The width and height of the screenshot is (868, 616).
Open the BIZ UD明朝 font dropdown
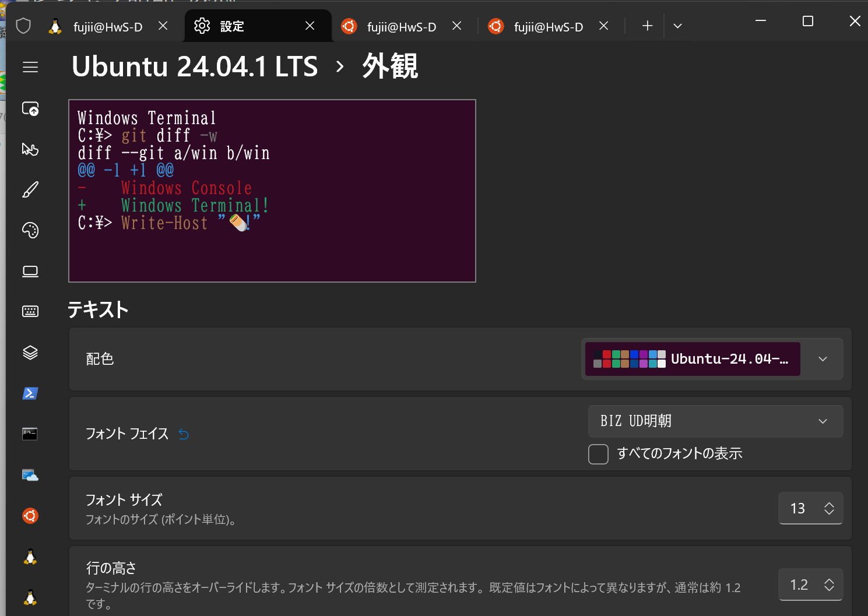coord(715,421)
